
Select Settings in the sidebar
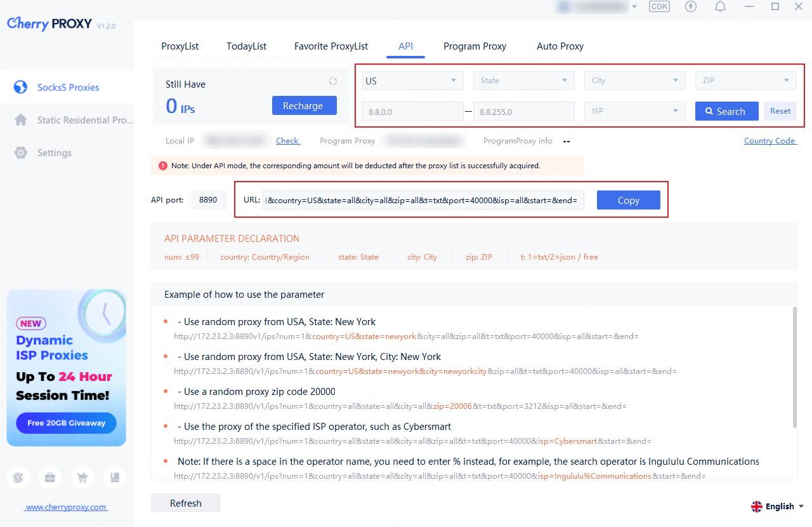[x=54, y=153]
